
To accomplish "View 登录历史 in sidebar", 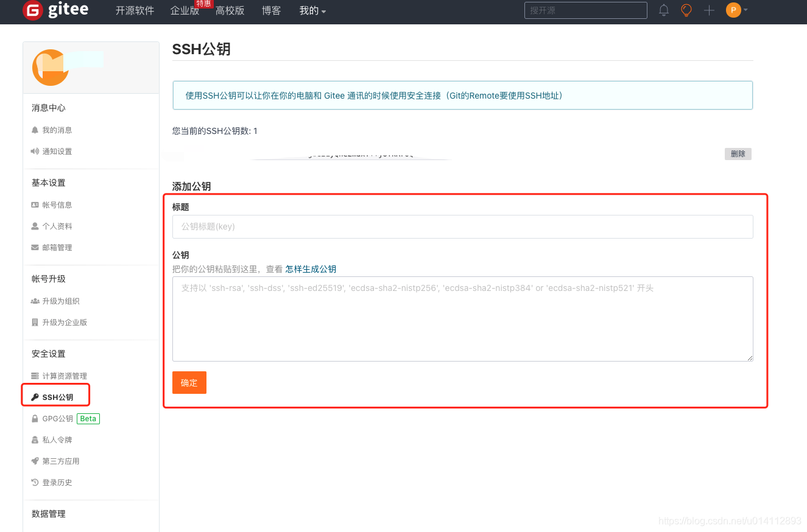I will [x=57, y=483].
